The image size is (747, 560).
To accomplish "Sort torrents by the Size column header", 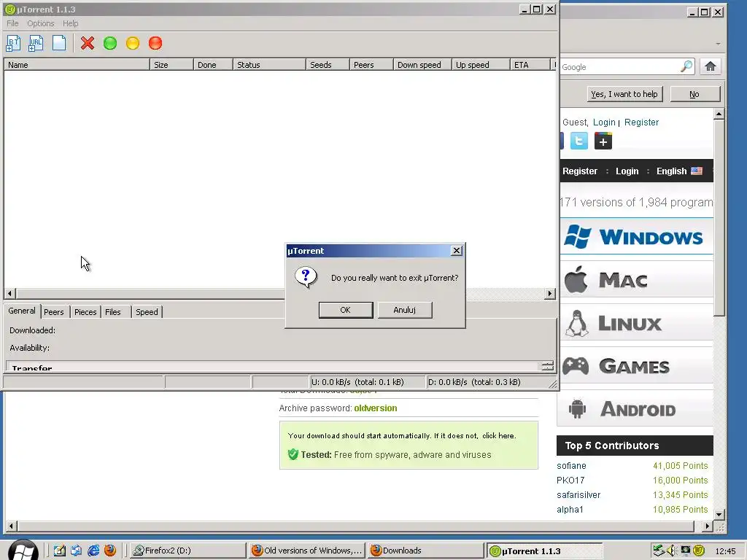I will point(171,65).
